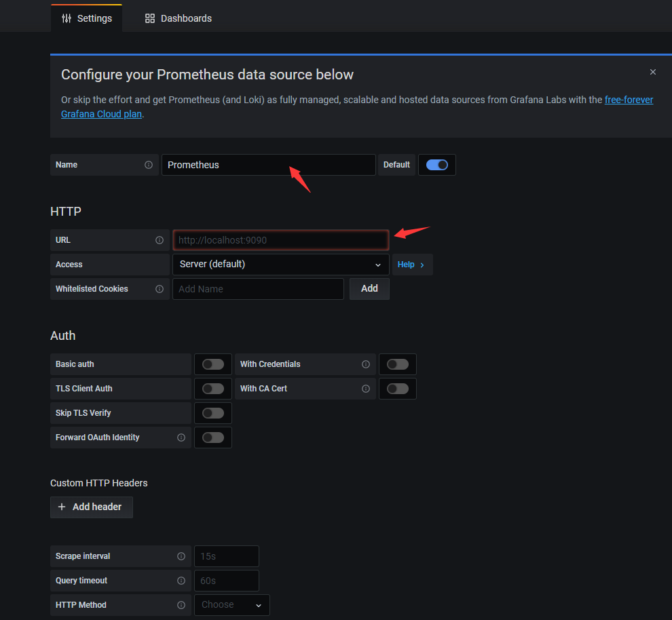Image resolution: width=672 pixels, height=620 pixels.
Task: Turn on Skip TLS Verify
Action: coord(212,413)
